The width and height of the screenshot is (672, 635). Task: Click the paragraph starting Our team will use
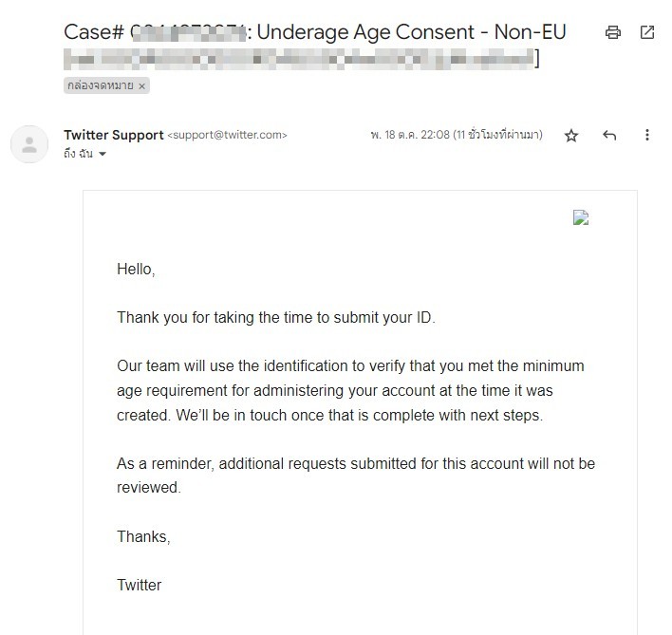(350, 390)
